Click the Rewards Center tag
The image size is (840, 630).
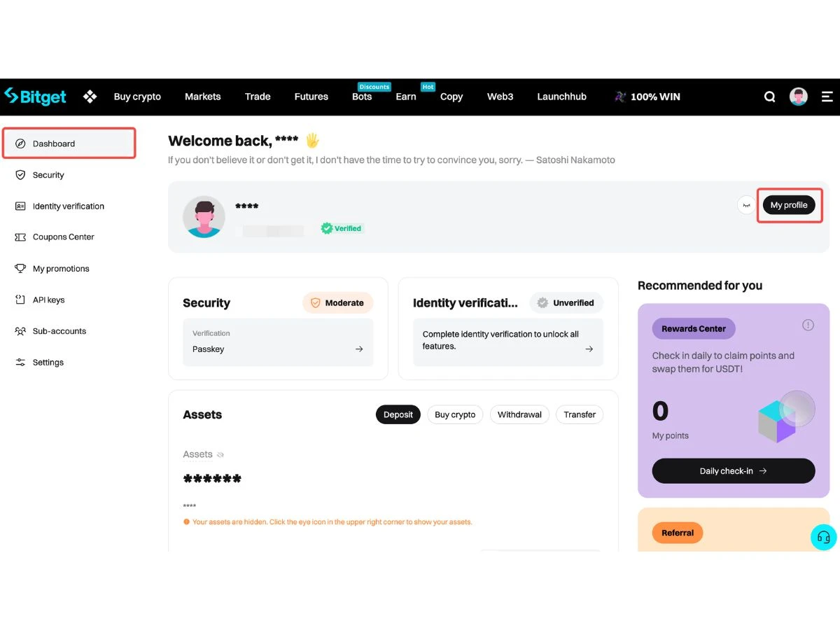click(x=694, y=328)
